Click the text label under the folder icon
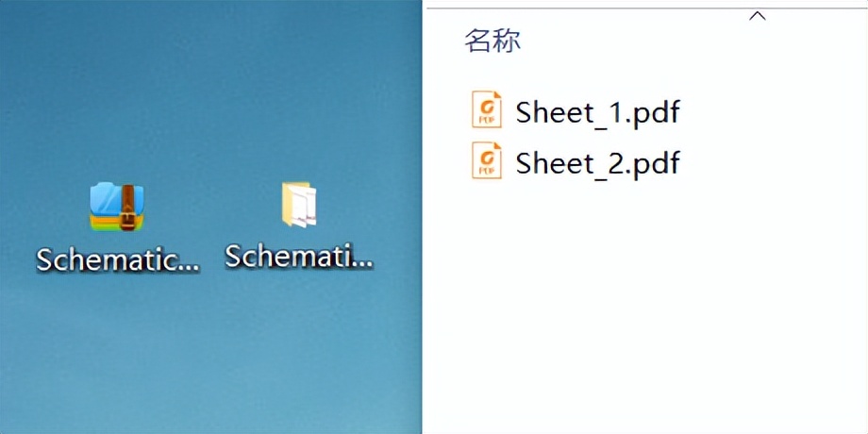Viewport: 868px width, 434px height. pos(299,256)
